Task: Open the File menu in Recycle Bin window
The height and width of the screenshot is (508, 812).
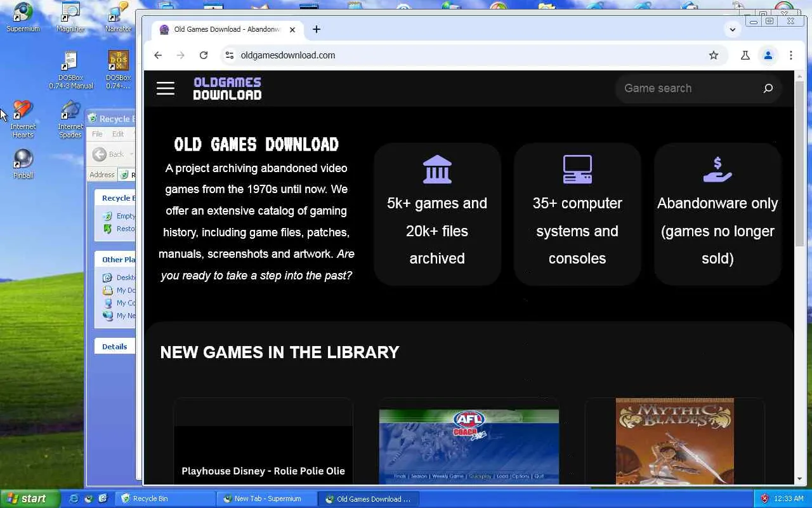Action: coord(97,134)
